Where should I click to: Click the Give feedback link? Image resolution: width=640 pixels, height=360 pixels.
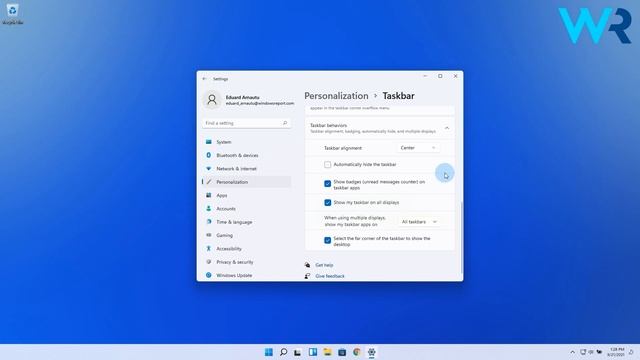[x=330, y=276]
